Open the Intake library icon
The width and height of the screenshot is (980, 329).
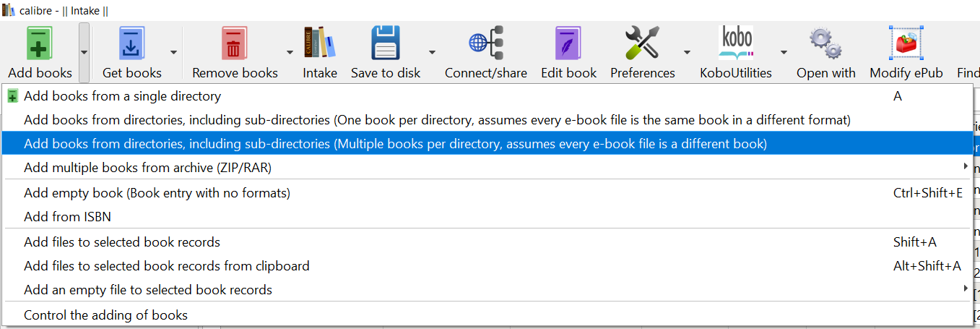(319, 43)
